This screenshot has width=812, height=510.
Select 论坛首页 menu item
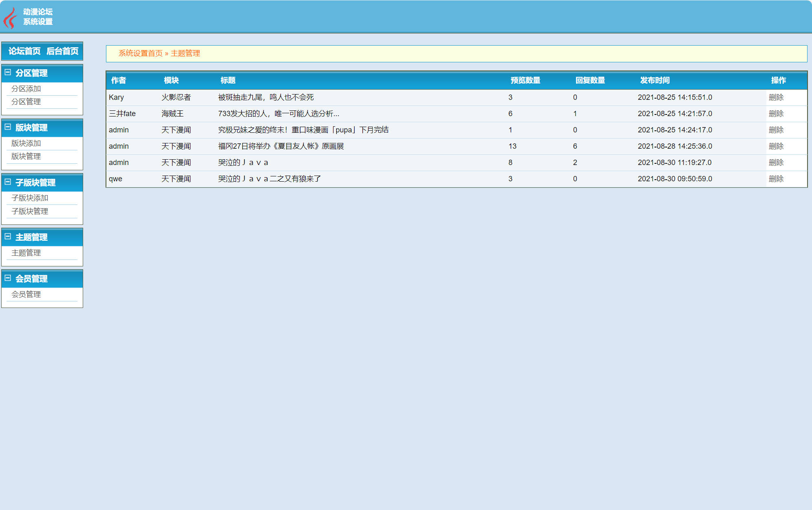click(24, 51)
